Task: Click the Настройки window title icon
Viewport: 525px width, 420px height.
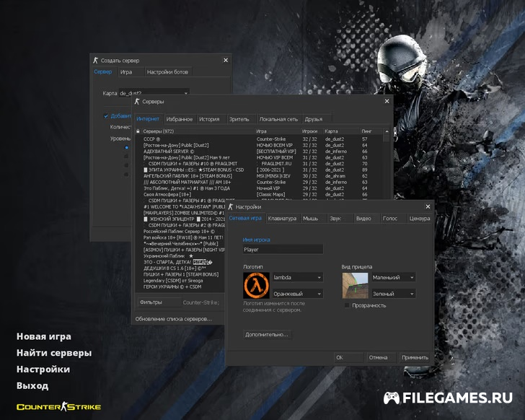Action: (231, 206)
